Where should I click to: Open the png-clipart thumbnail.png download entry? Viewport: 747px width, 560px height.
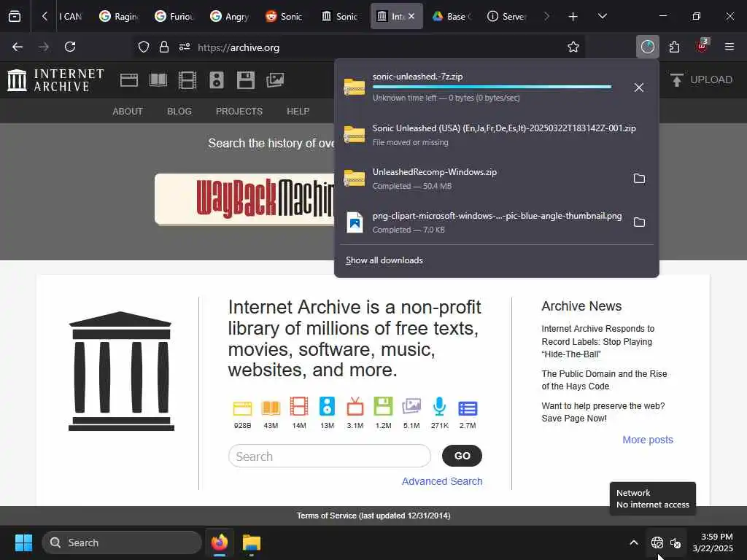point(482,222)
